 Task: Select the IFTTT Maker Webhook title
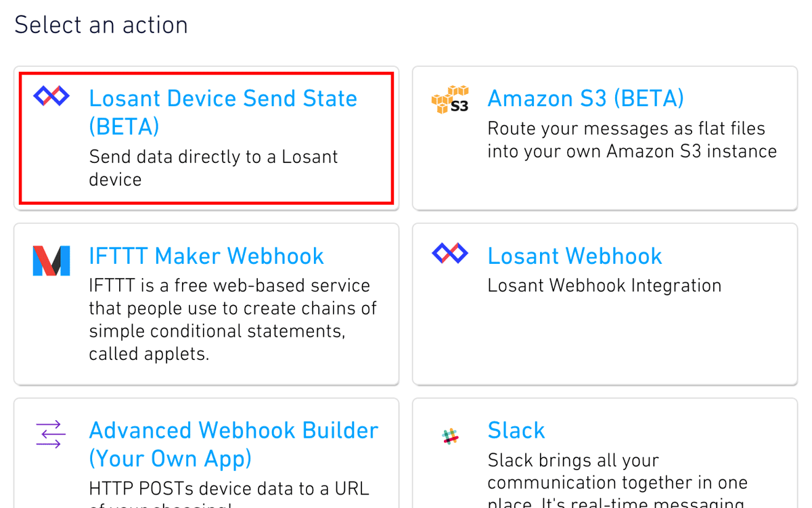point(206,256)
